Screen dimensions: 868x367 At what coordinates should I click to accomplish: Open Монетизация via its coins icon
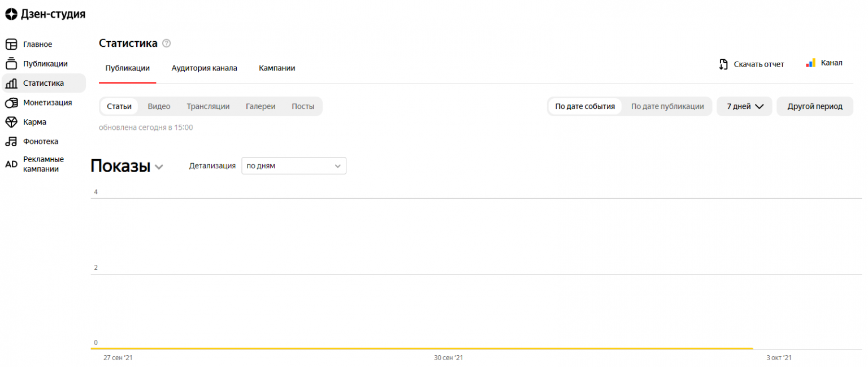[11, 103]
